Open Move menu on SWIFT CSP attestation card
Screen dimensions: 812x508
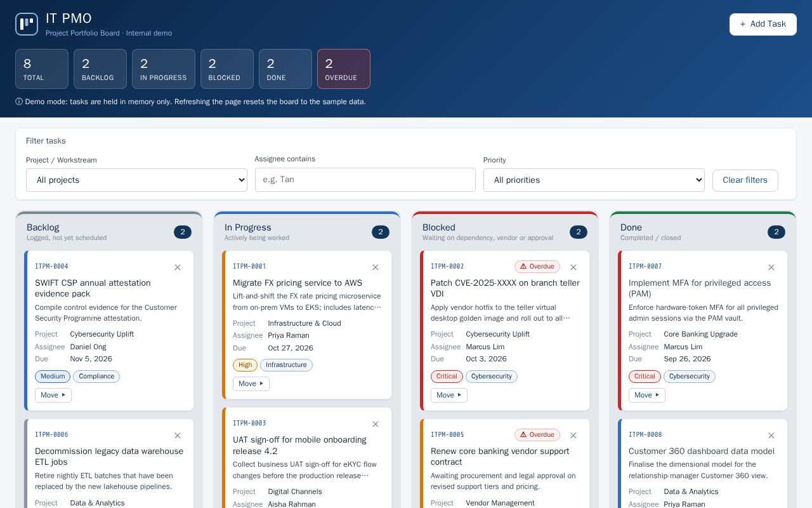(53, 395)
